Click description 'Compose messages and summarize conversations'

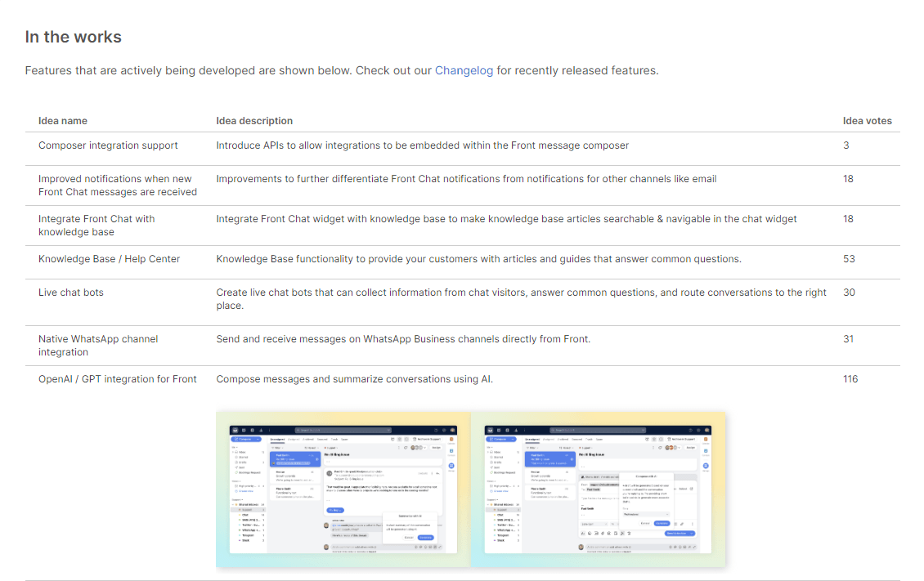(354, 379)
